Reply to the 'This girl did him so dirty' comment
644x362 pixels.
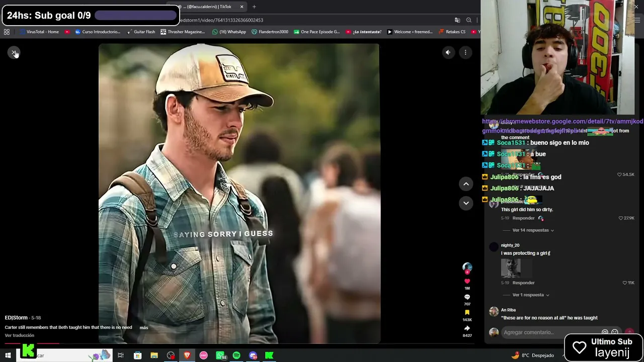point(523,218)
